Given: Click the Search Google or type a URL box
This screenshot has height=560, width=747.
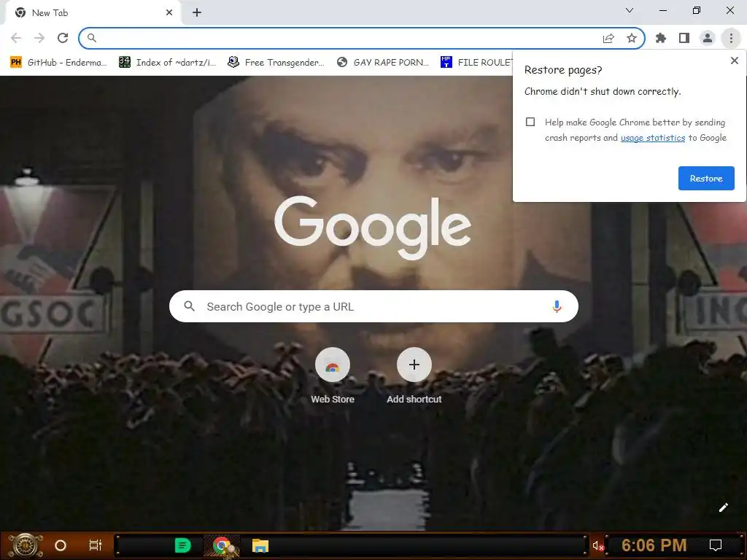Looking at the screenshot, I should point(373,306).
